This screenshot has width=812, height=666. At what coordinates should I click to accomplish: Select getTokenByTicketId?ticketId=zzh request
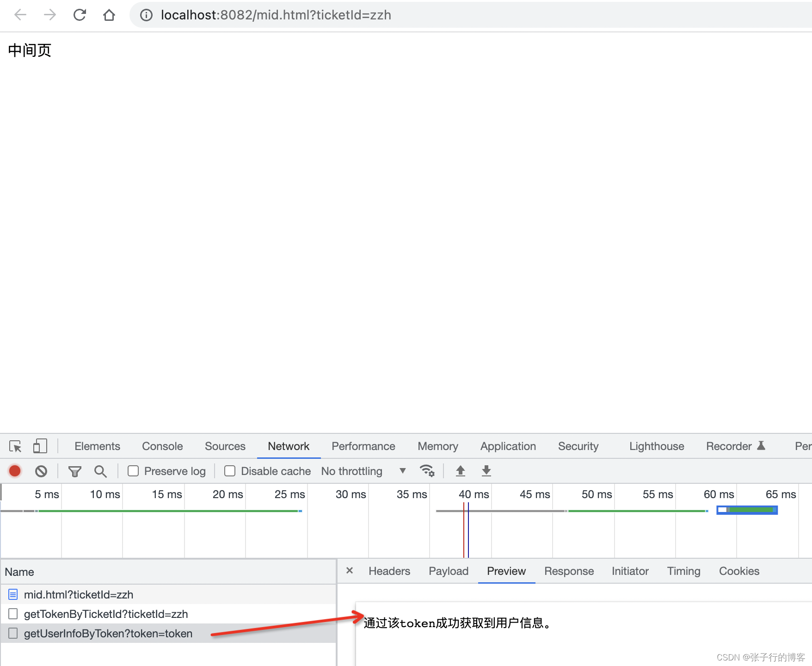[x=168, y=614]
